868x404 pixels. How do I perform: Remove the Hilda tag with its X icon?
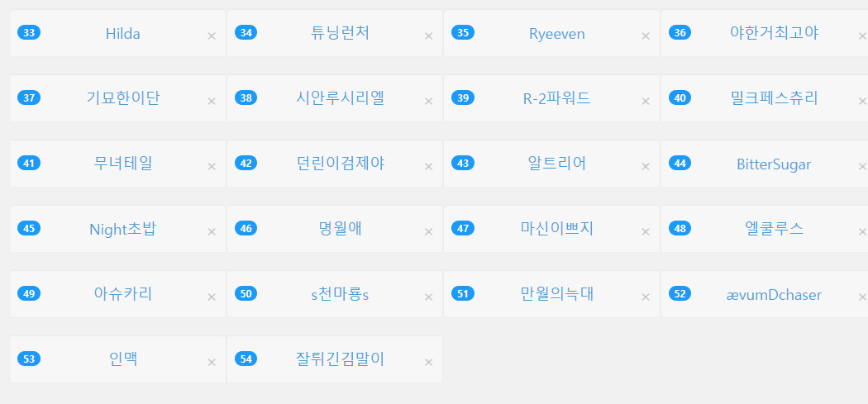(x=212, y=36)
